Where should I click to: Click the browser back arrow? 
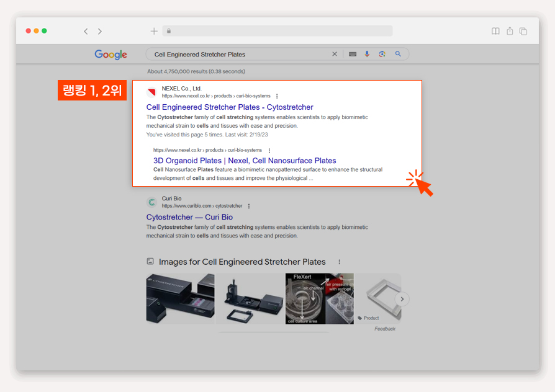pyautogui.click(x=86, y=32)
